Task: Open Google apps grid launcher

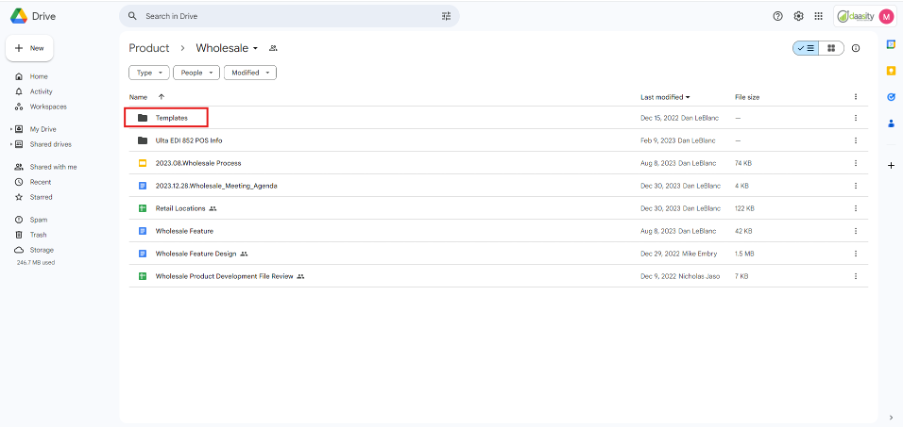Action: pos(819,16)
